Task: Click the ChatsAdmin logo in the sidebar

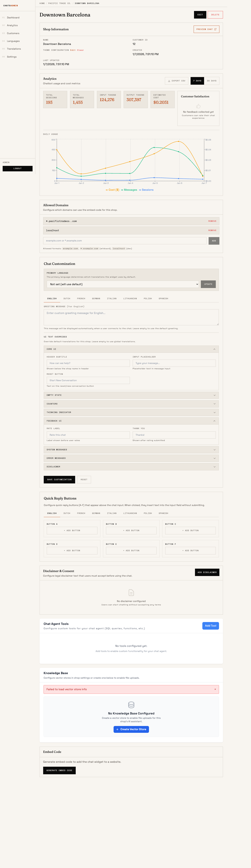Action: [10, 6]
